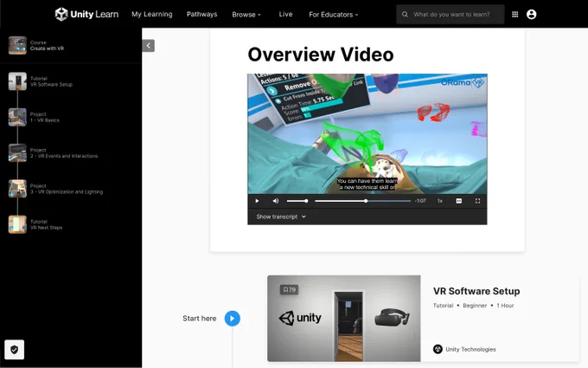Viewport: 588px width, 368px height.
Task: Click the Unity Learn logo
Action: [86, 14]
